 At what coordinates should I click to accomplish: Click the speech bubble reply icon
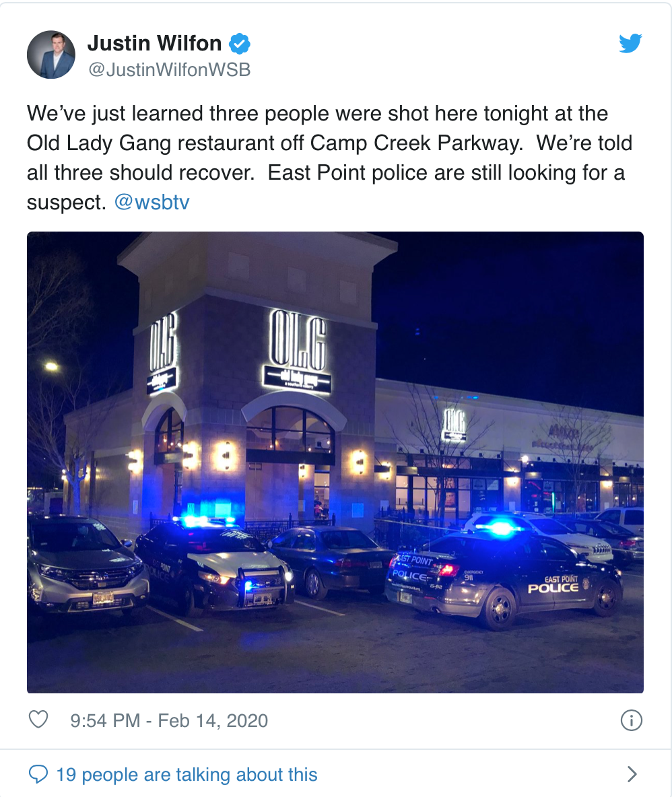(38, 774)
